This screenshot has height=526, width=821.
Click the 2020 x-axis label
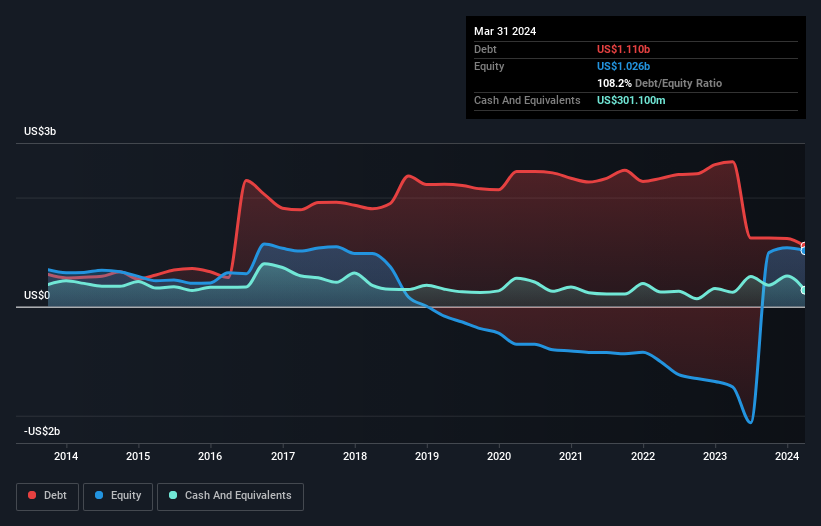click(x=499, y=456)
